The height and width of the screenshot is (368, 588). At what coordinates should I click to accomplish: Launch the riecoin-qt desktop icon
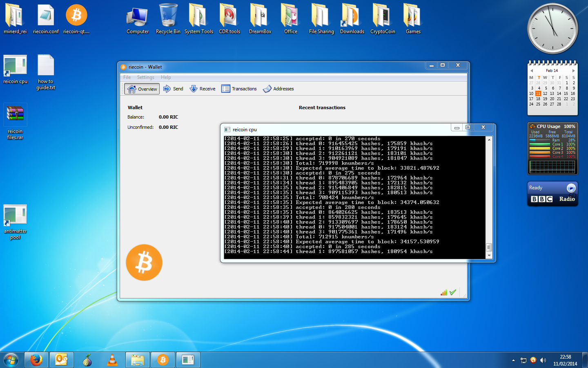pos(76,19)
